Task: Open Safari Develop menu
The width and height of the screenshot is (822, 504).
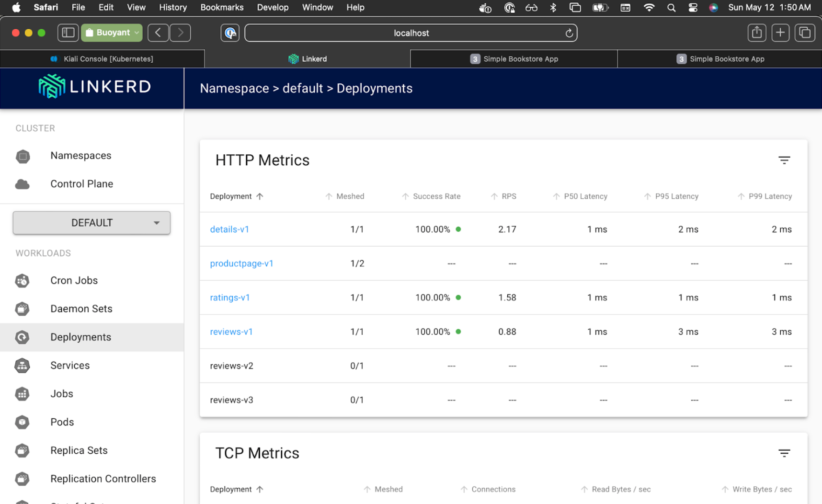Action: click(x=273, y=8)
